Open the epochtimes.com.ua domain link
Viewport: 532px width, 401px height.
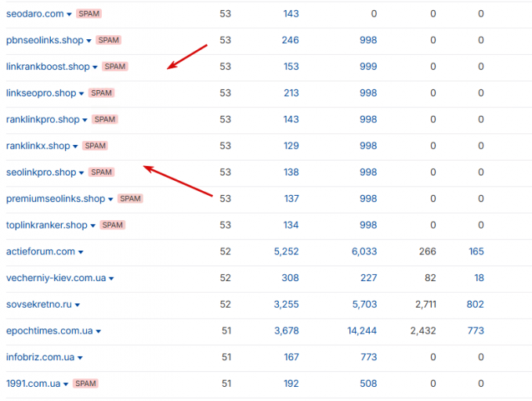pyautogui.click(x=49, y=331)
